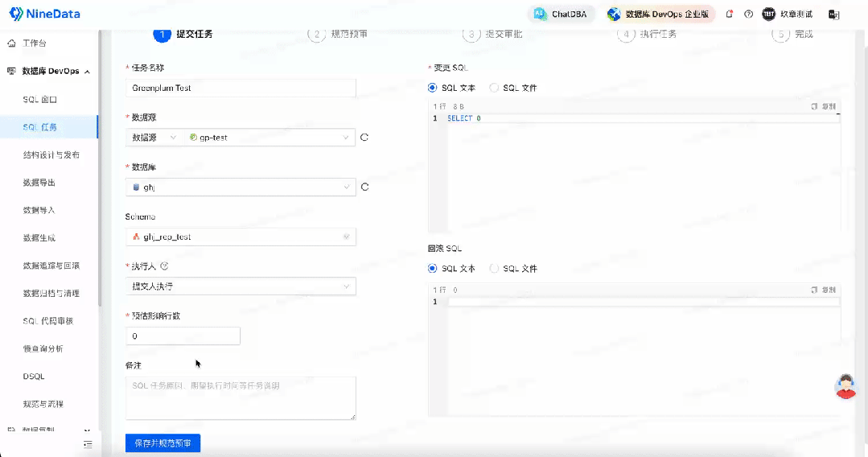Copy the 变更 SQL editor content
Viewport: 868px width, 457px height.
pos(824,106)
